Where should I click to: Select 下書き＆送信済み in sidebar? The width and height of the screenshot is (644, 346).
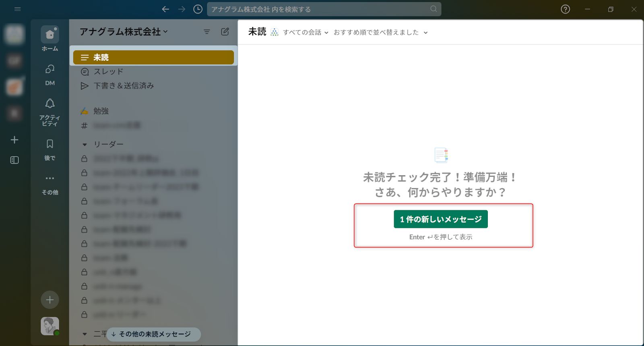click(124, 86)
